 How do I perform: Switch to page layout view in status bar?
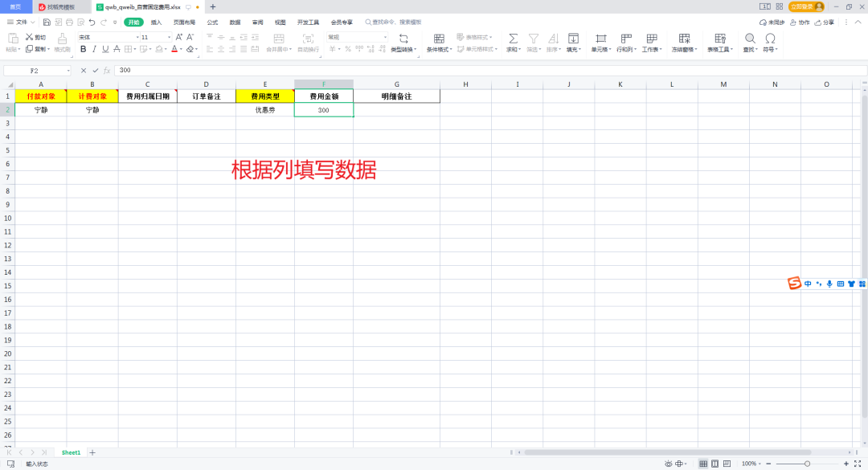tap(715, 464)
